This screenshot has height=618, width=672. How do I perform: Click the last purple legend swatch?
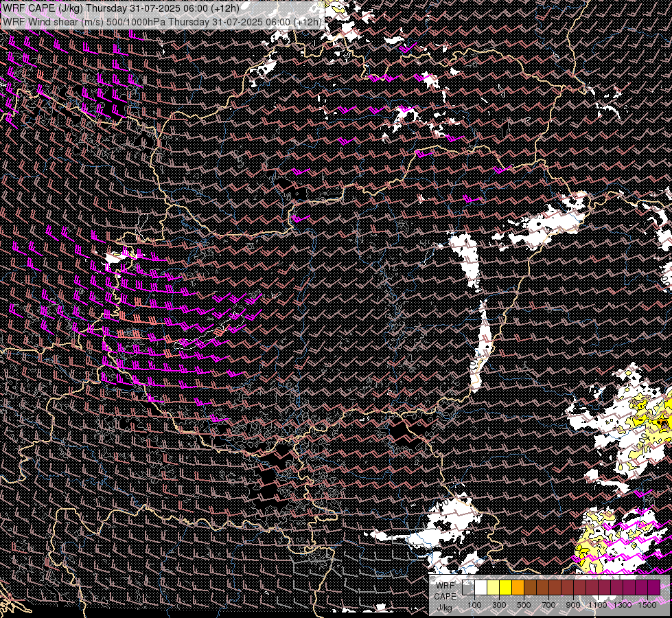[653, 588]
